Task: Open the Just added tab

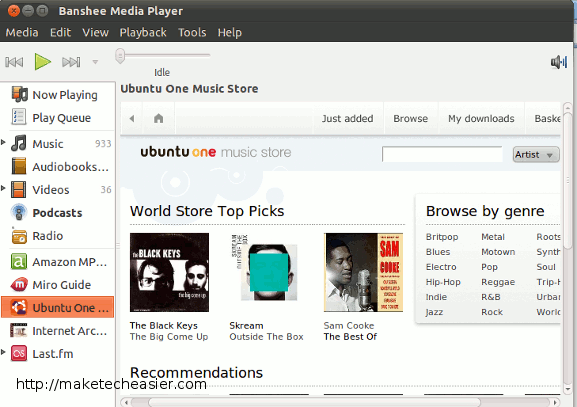Action: pos(347,118)
